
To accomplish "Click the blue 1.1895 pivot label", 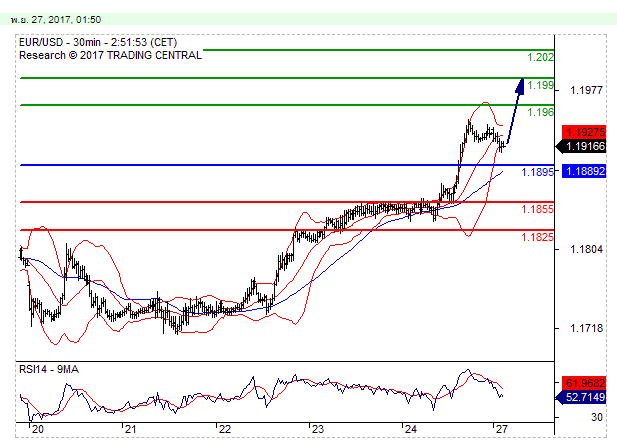I will (538, 172).
